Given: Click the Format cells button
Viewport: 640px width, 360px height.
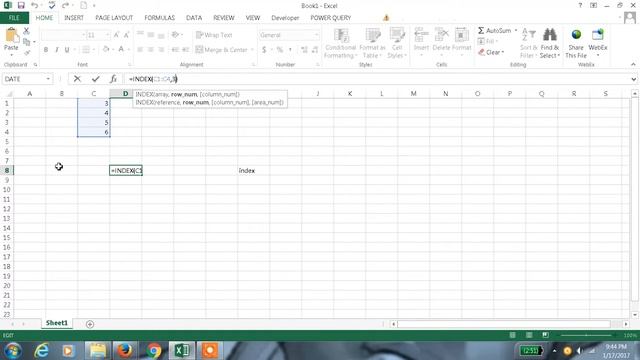Looking at the screenshot, I should tap(462, 39).
